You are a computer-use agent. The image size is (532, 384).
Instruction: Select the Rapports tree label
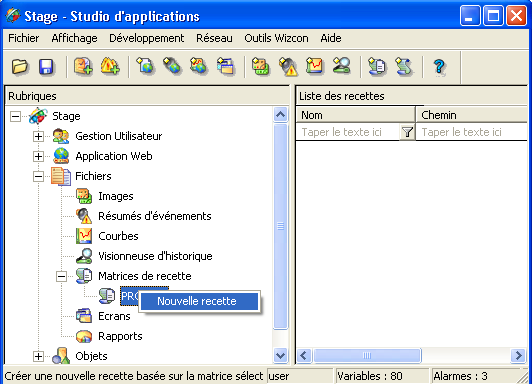pyautogui.click(x=120, y=336)
